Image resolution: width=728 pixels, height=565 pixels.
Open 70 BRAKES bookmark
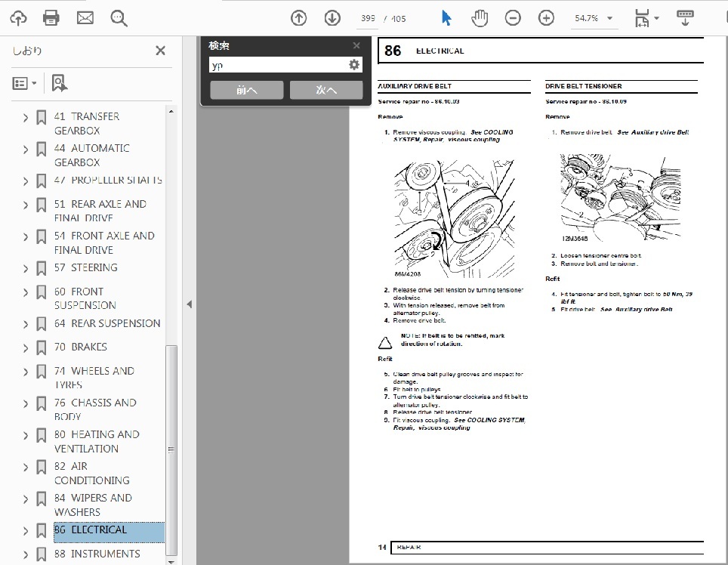pos(81,347)
